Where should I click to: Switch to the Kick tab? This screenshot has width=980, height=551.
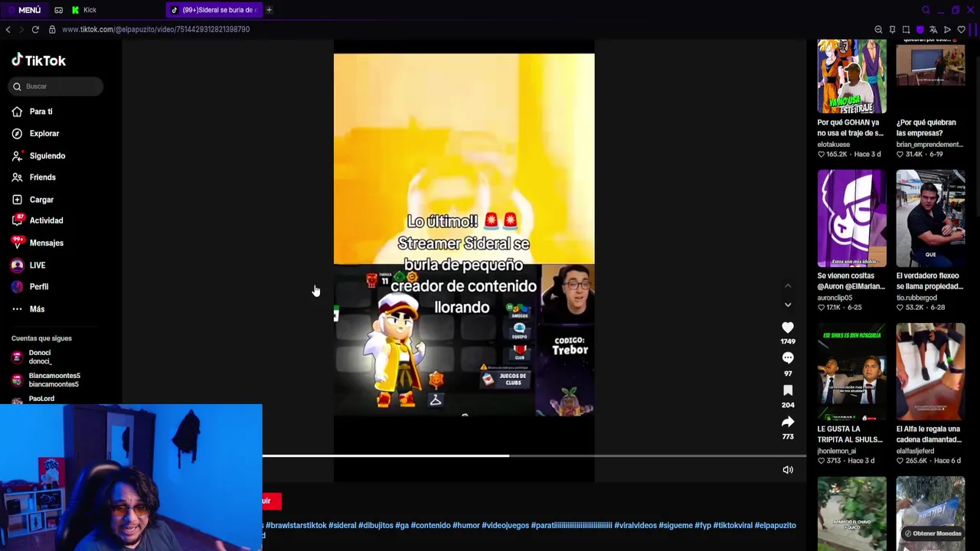point(84,10)
